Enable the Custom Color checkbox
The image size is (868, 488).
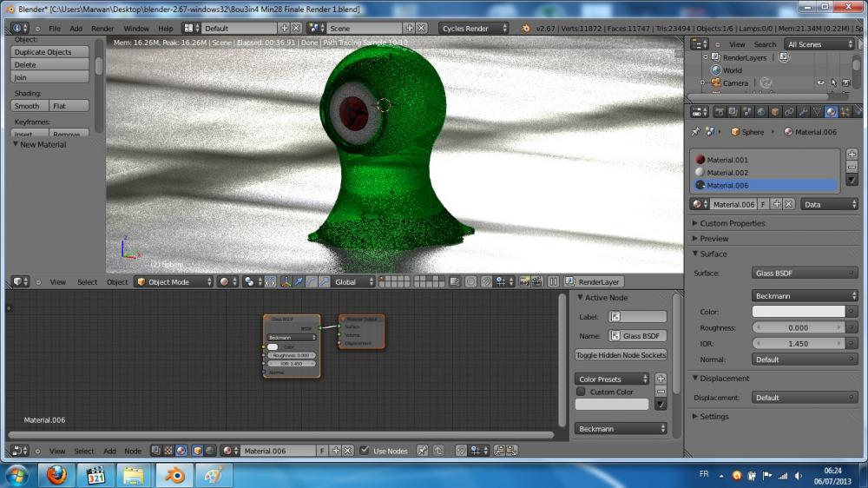pyautogui.click(x=581, y=392)
